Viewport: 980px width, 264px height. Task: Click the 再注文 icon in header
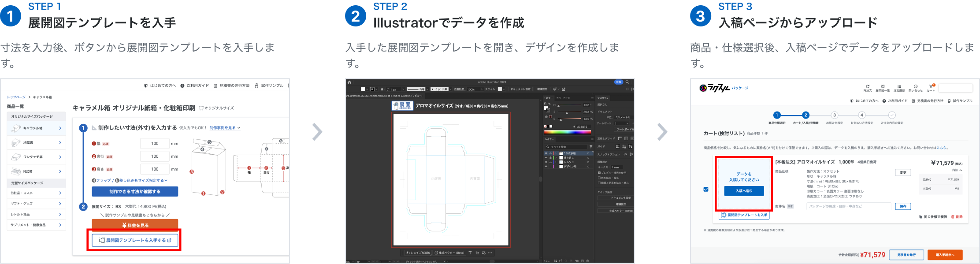868,88
